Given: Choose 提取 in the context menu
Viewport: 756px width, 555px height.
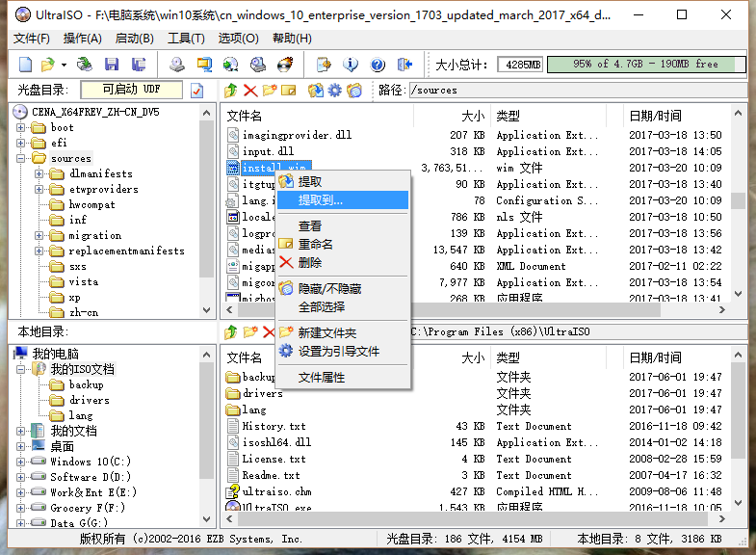Looking at the screenshot, I should point(343,182).
